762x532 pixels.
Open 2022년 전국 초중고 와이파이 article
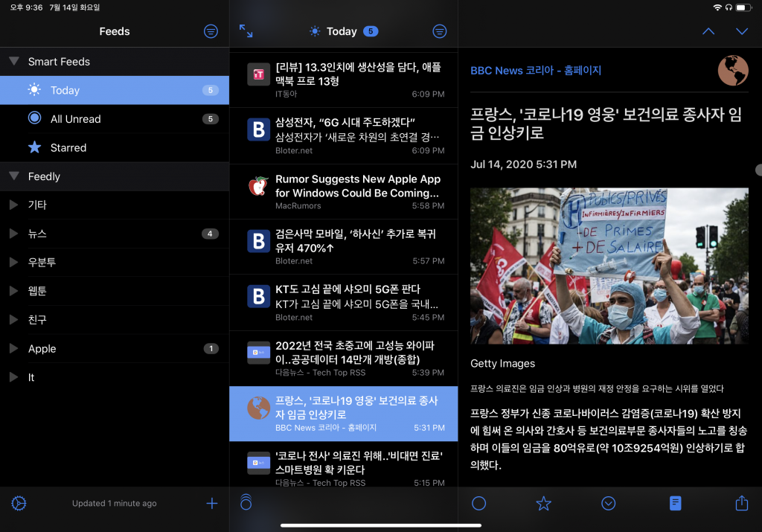[344, 359]
